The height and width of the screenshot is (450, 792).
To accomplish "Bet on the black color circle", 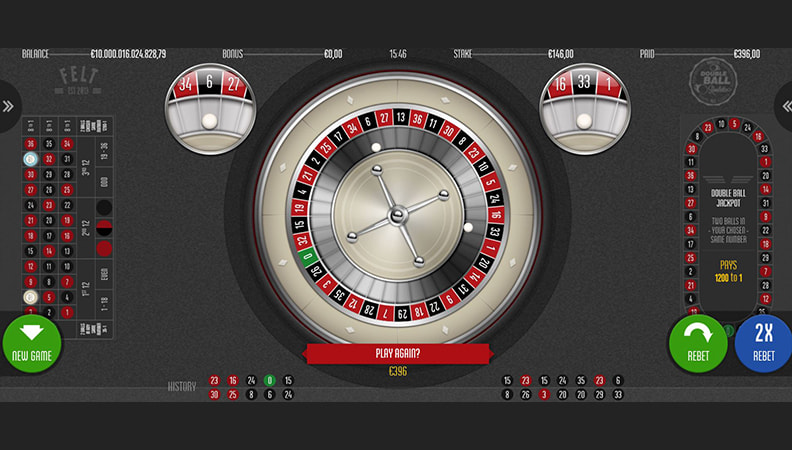I will coord(104,208).
